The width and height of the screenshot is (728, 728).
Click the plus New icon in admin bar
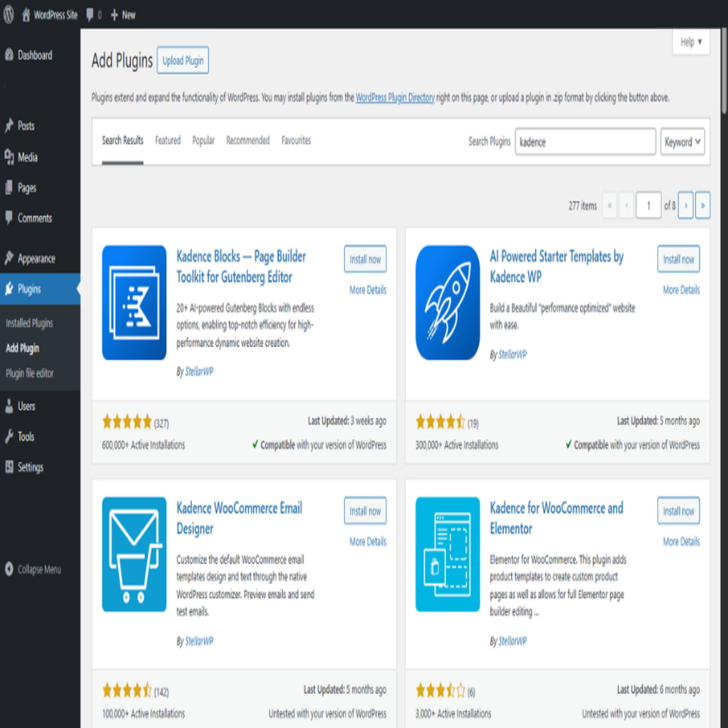[114, 16]
